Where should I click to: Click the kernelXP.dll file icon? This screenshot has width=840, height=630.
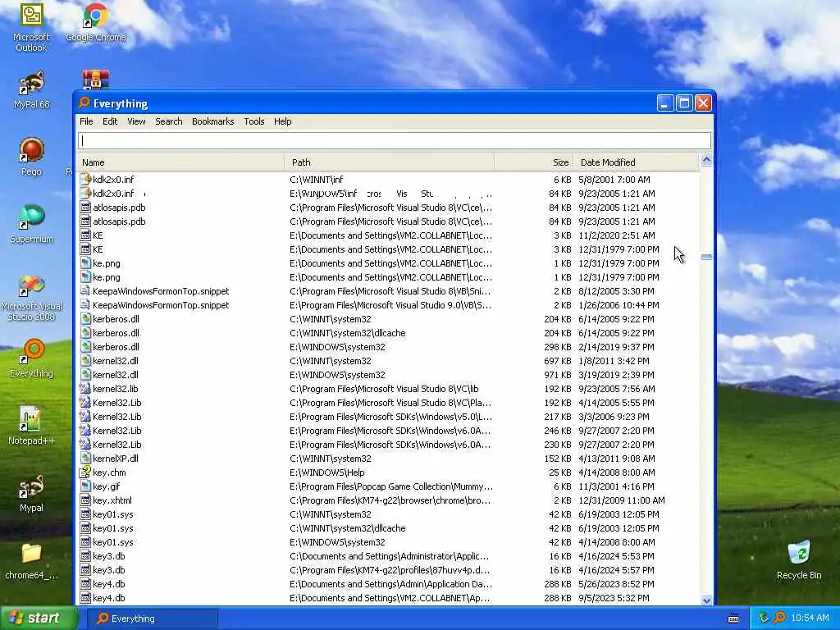click(85, 458)
